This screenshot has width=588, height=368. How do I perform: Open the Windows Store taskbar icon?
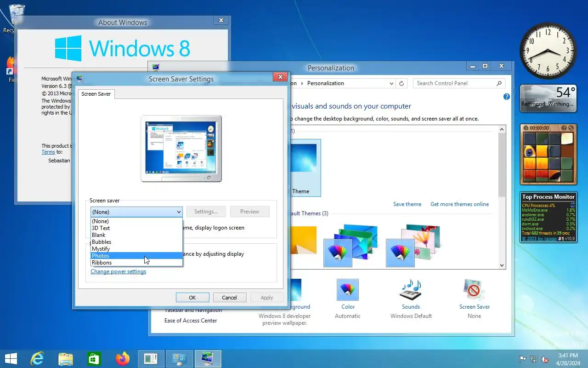94,359
